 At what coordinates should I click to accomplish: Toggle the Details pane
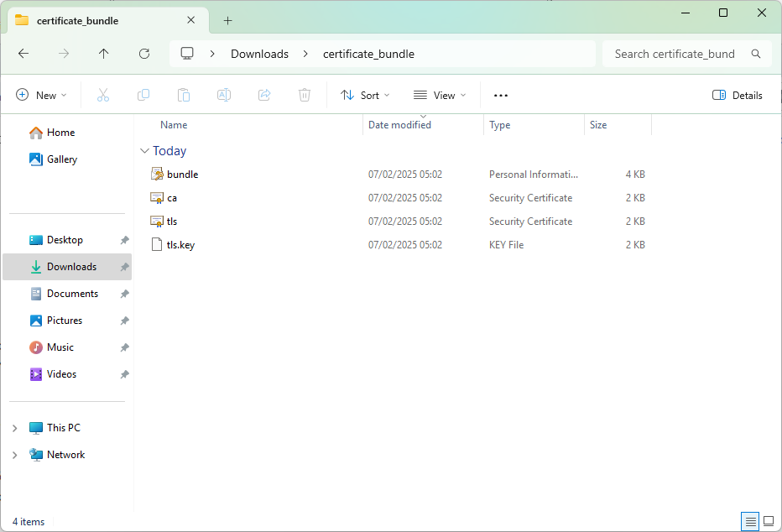pos(737,96)
